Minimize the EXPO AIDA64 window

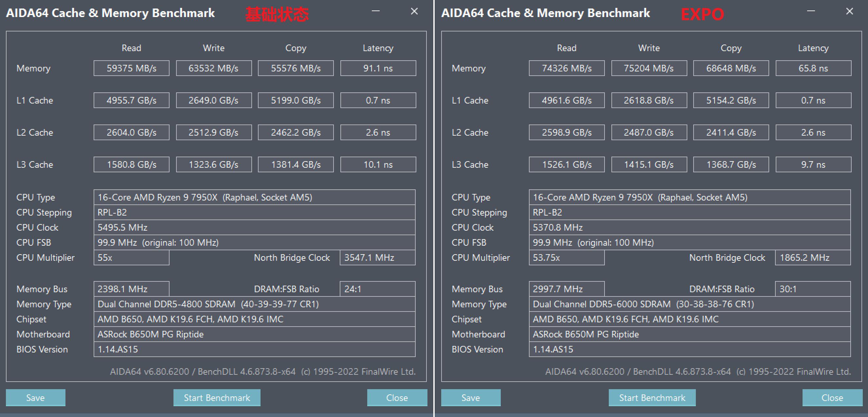(x=811, y=11)
